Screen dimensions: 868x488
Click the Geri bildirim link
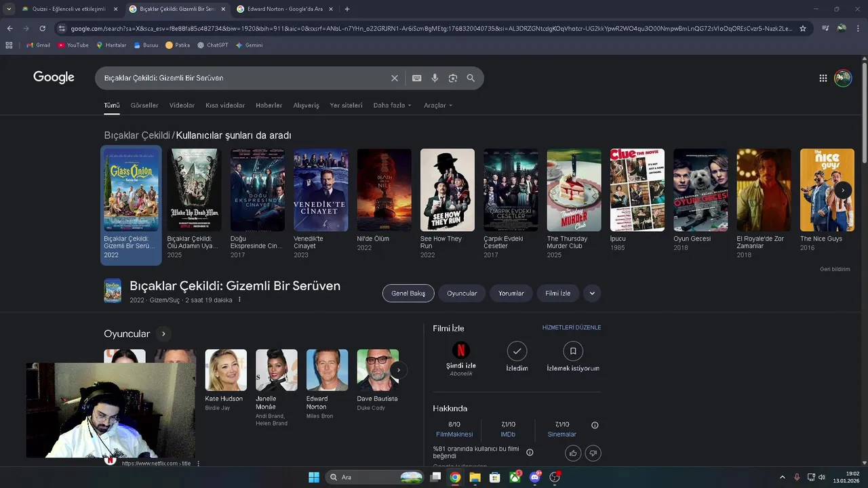[835, 269]
